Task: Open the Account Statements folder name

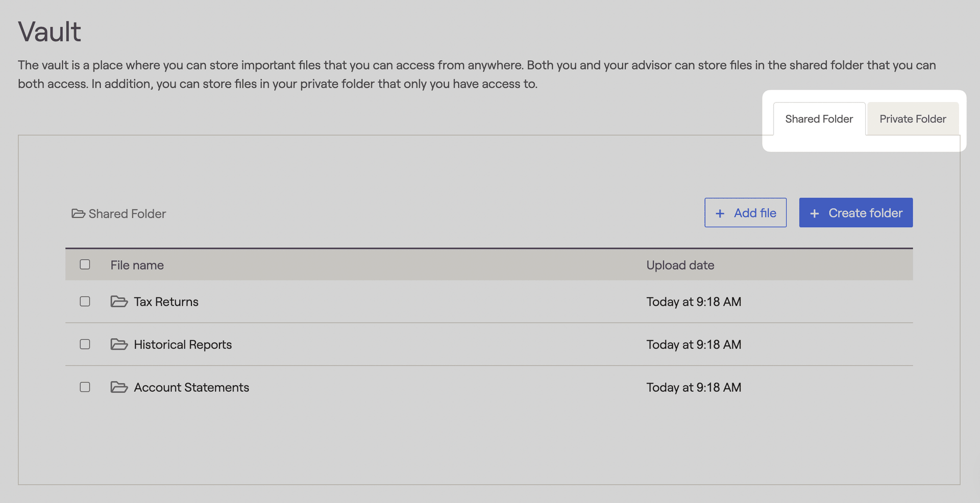Action: 191,388
